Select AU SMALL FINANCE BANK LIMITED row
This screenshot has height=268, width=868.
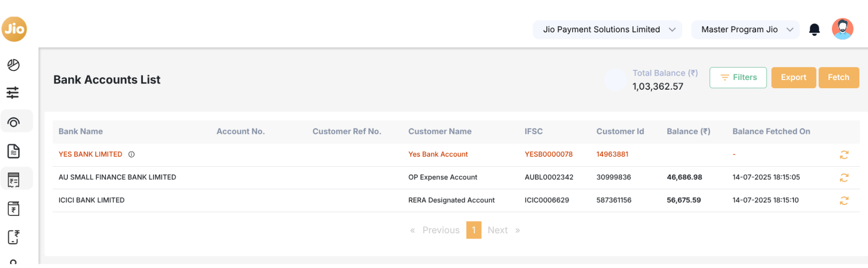coord(456,177)
